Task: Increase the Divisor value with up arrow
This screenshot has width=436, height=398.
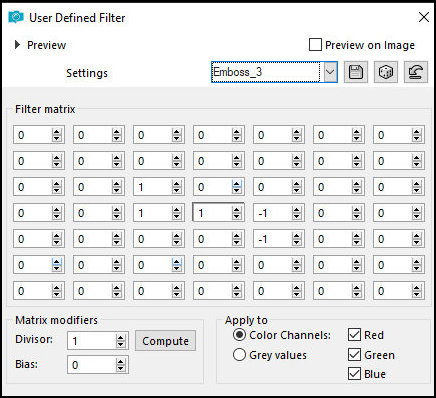Action: point(121,337)
